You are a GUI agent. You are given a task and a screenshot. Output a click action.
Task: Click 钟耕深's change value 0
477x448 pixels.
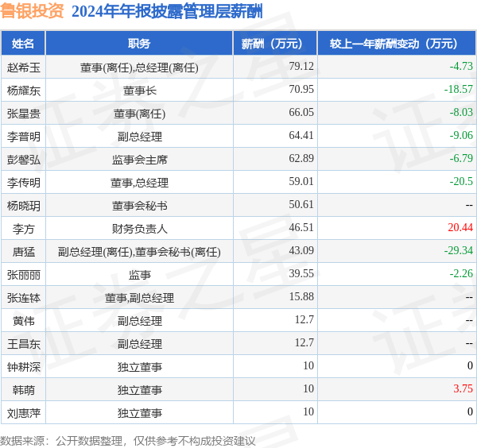tap(470, 365)
